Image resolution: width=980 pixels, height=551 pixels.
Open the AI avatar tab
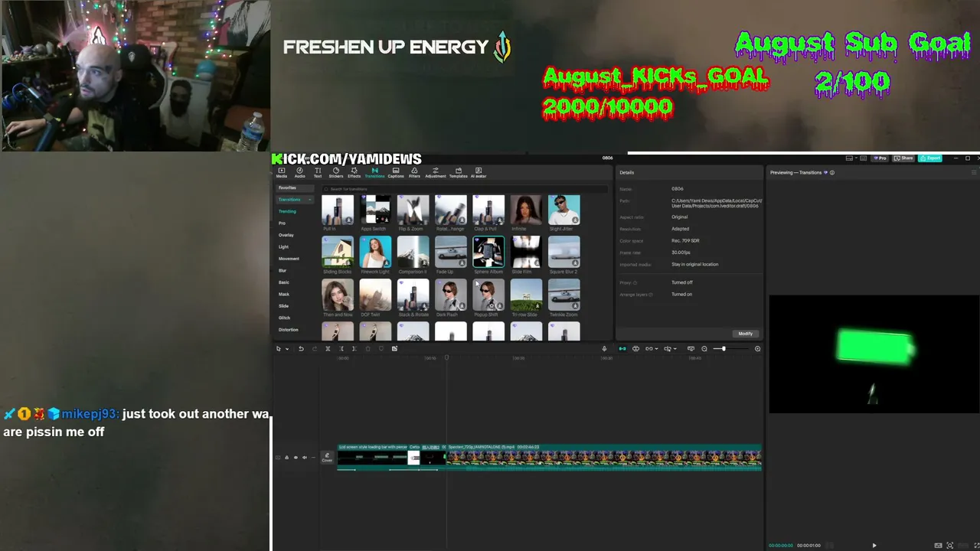coord(479,173)
